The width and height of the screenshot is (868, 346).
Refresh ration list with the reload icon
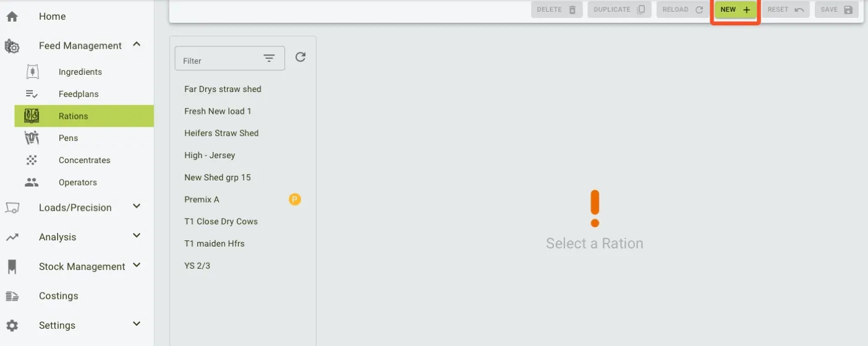[x=300, y=57]
